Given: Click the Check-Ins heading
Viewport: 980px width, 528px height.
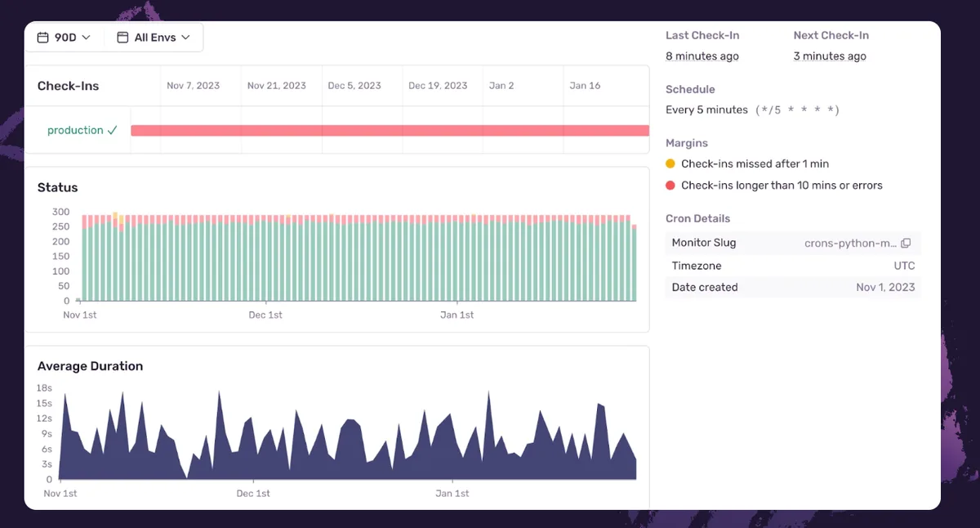Looking at the screenshot, I should click(68, 86).
